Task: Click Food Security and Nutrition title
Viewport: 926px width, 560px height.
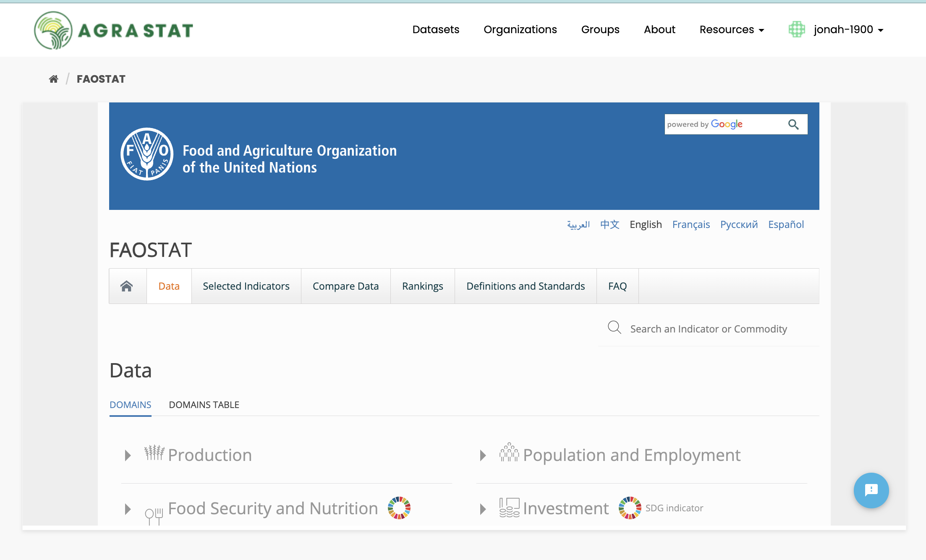Action: pos(273,508)
